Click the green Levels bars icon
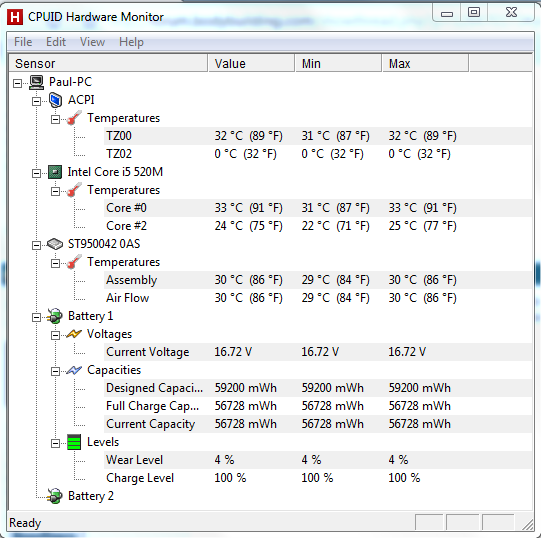 pyautogui.click(x=74, y=442)
